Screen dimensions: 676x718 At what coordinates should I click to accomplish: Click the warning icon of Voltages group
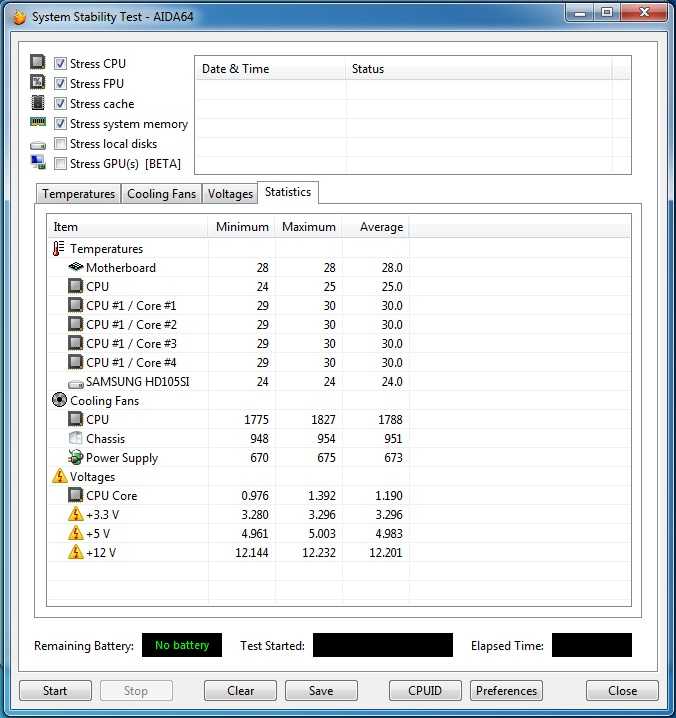point(60,476)
